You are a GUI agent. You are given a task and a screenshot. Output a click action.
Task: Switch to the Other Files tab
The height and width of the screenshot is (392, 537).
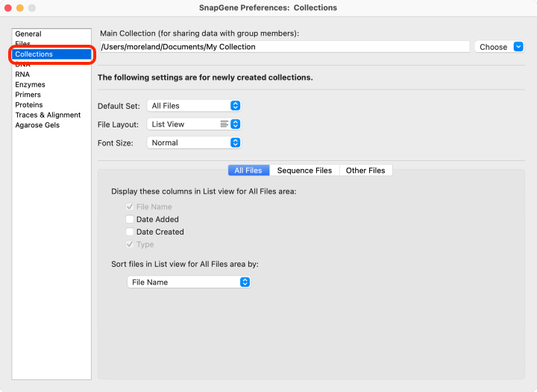365,171
